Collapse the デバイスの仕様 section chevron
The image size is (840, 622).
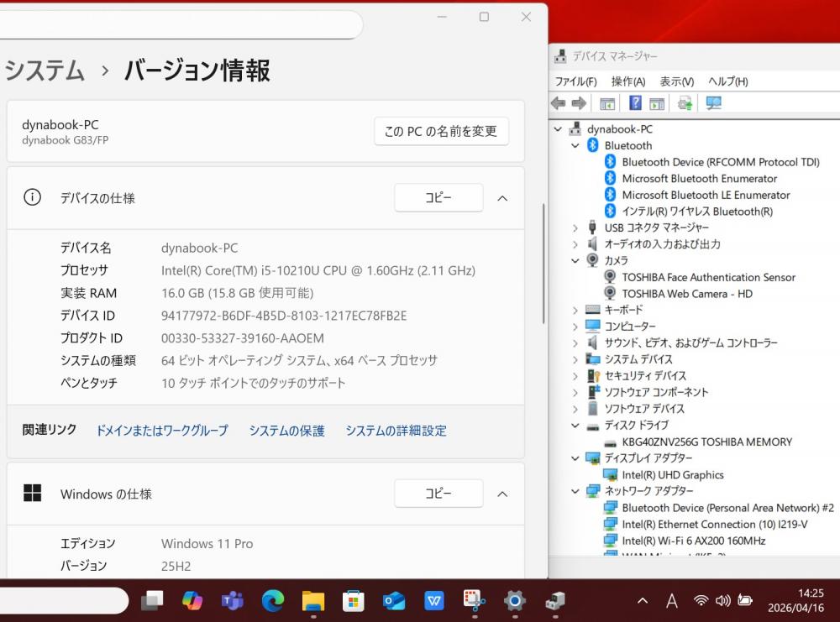click(x=502, y=198)
